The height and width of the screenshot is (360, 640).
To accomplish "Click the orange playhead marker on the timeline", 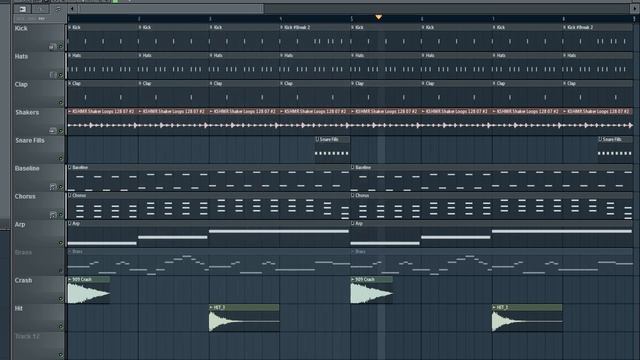I will [378, 17].
